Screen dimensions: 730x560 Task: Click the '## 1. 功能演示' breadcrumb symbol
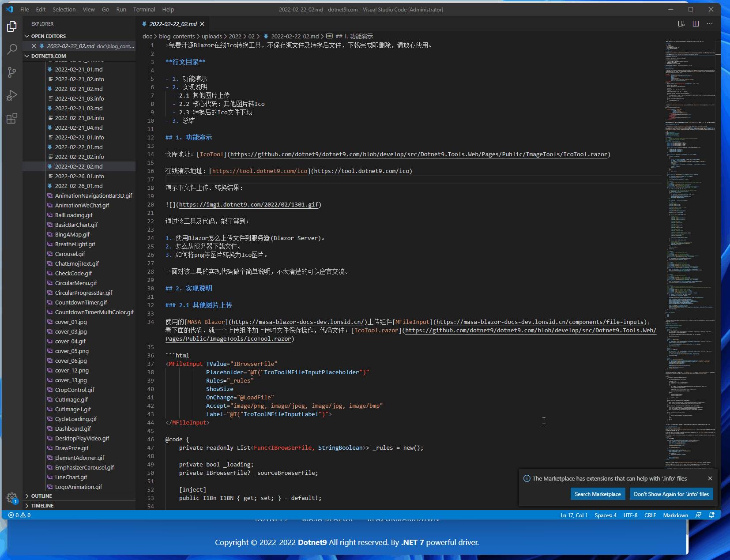click(x=354, y=36)
